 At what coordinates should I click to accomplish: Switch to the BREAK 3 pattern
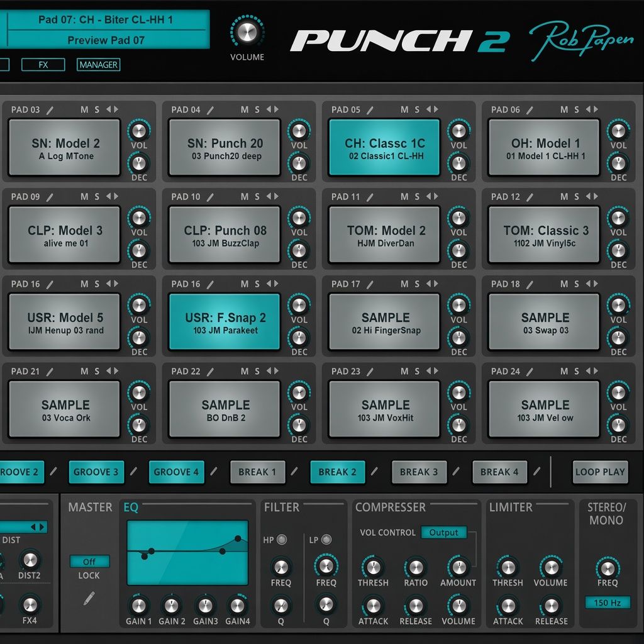coord(419,472)
